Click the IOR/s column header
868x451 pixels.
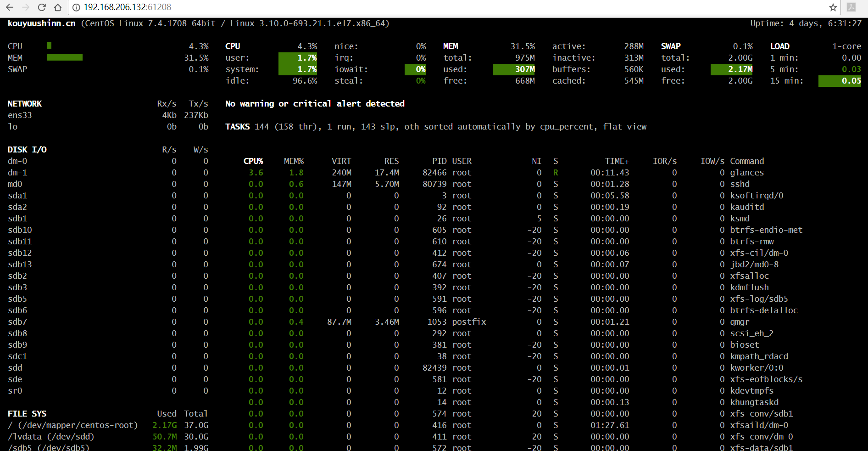tap(665, 161)
